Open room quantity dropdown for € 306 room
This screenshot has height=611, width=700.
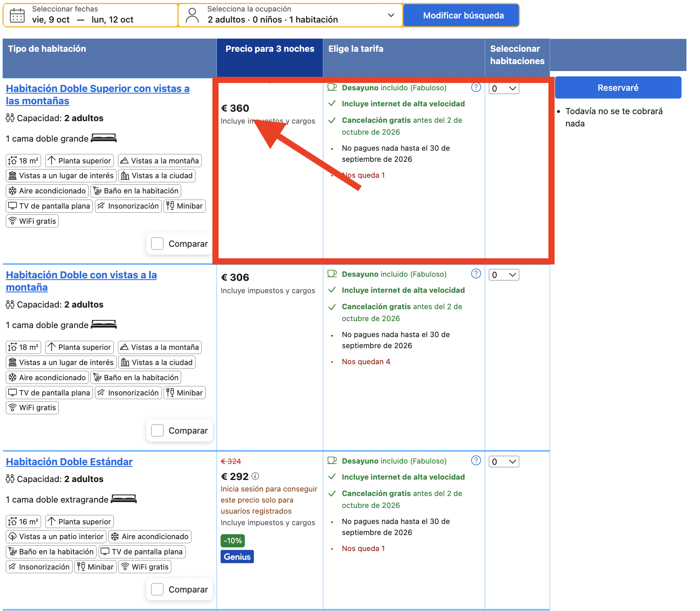point(504,275)
